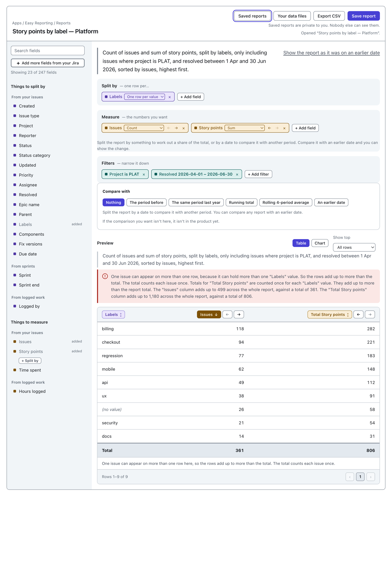
Task: Open Saved reports
Action: click(x=252, y=16)
